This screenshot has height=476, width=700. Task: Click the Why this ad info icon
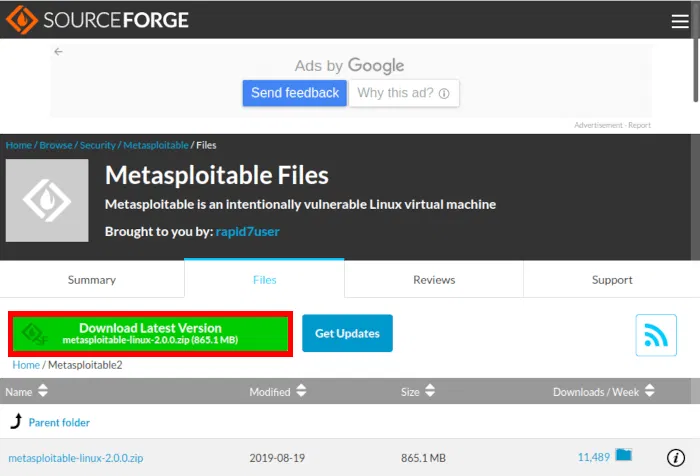(444, 93)
